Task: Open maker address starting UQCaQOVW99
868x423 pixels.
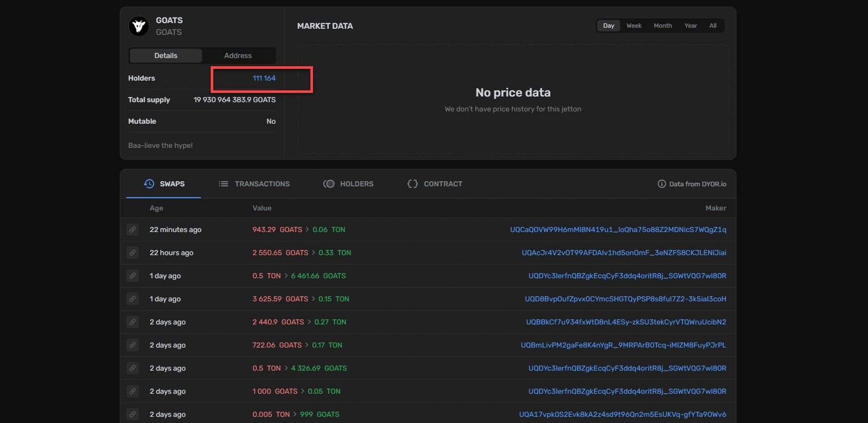Action: tap(618, 229)
